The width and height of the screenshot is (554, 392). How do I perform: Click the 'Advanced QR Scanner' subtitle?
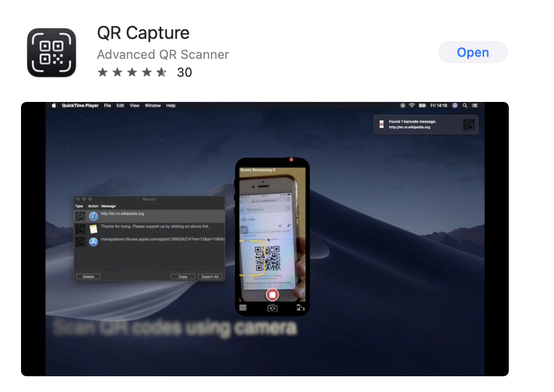coord(163,55)
